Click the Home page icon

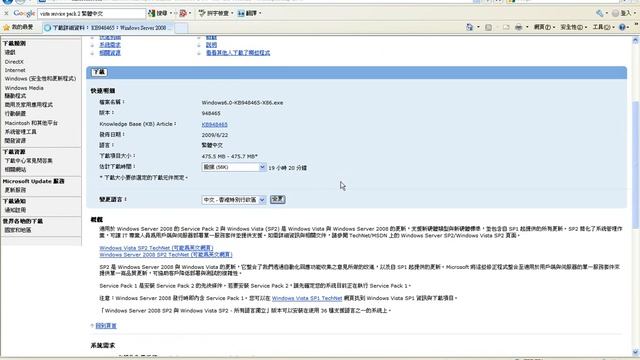(x=469, y=27)
